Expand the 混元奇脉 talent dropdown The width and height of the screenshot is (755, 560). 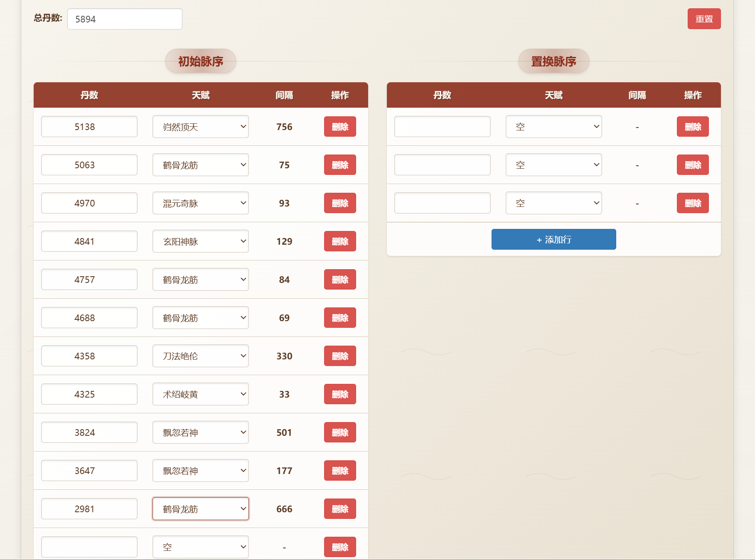(200, 203)
